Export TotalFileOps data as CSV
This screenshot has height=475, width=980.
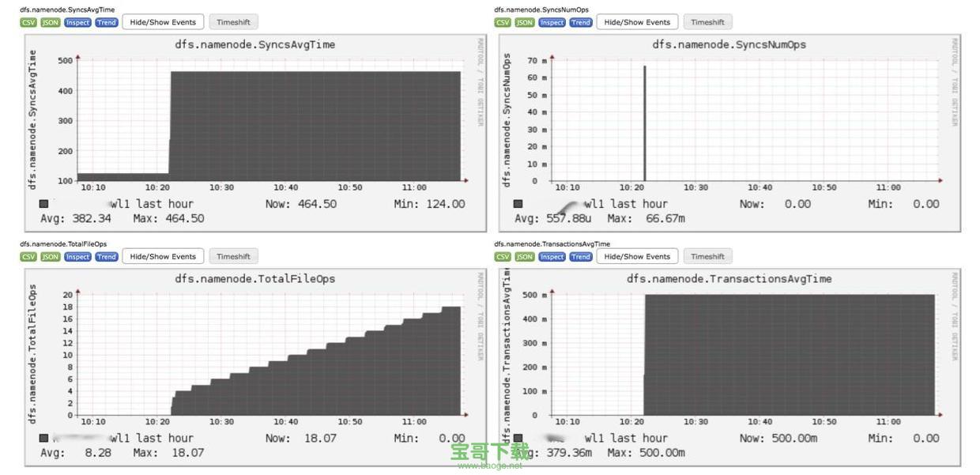pos(28,256)
